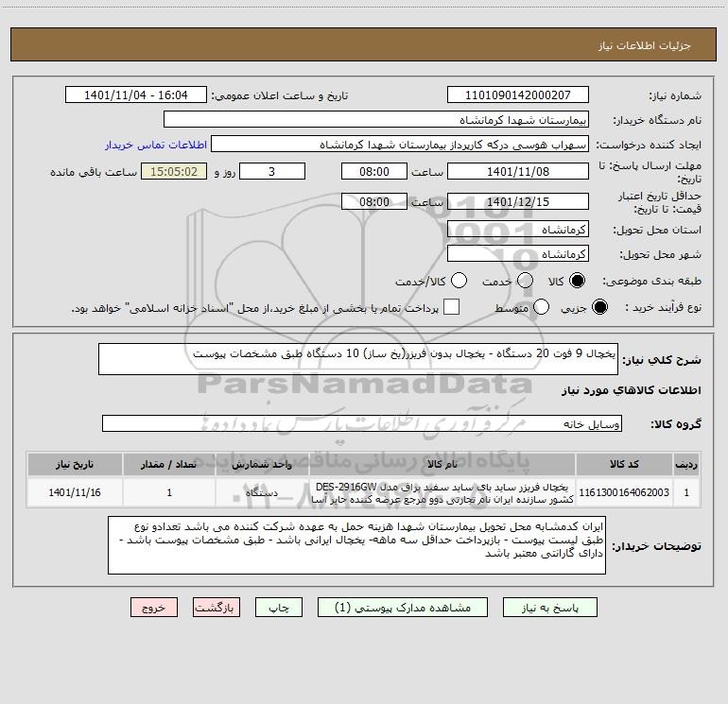
Task: Click the پاسخ به نیاز button
Action: (550, 608)
